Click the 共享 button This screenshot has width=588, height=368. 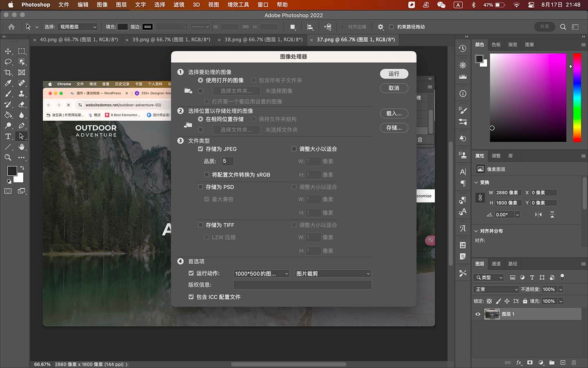(544, 27)
